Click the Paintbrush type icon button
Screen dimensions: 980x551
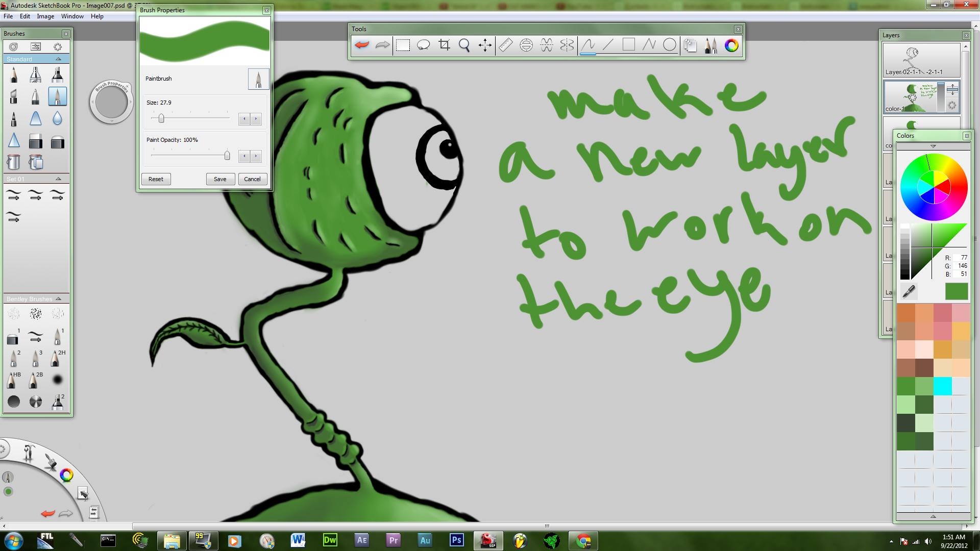click(258, 79)
